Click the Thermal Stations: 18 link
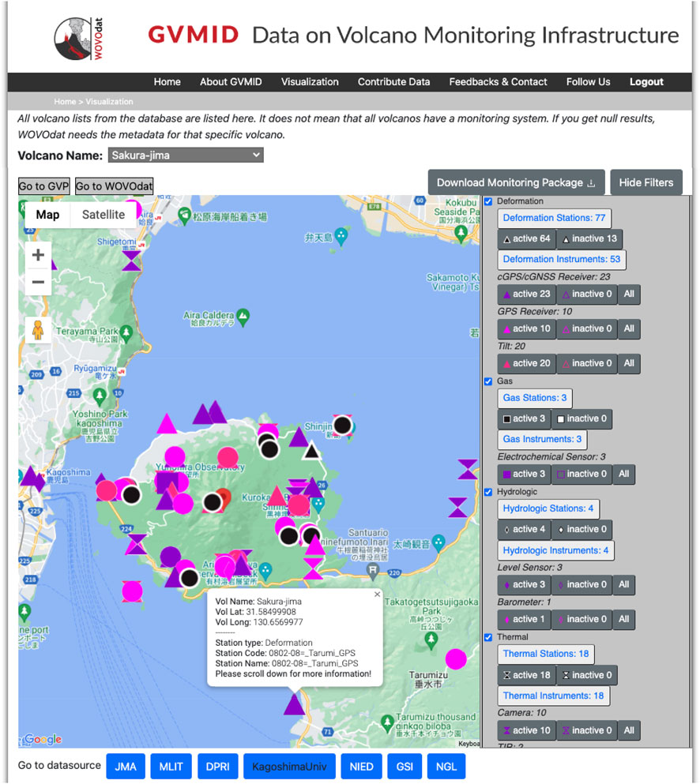 click(546, 654)
